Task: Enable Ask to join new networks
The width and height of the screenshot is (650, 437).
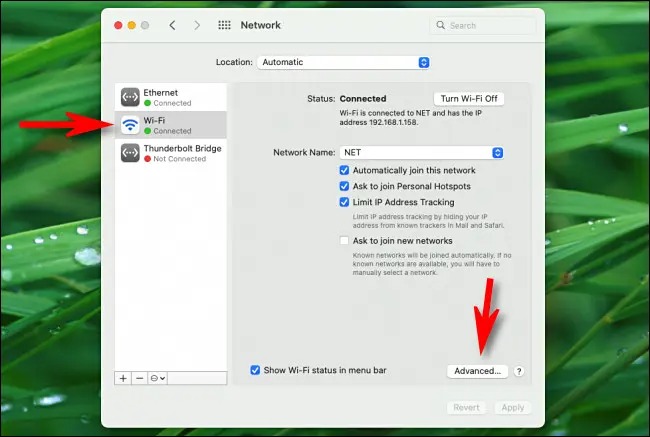Action: (344, 240)
